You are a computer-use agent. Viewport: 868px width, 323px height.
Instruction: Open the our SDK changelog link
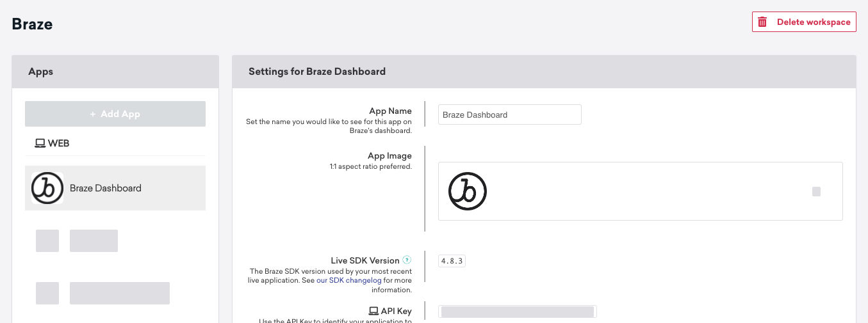pos(349,280)
